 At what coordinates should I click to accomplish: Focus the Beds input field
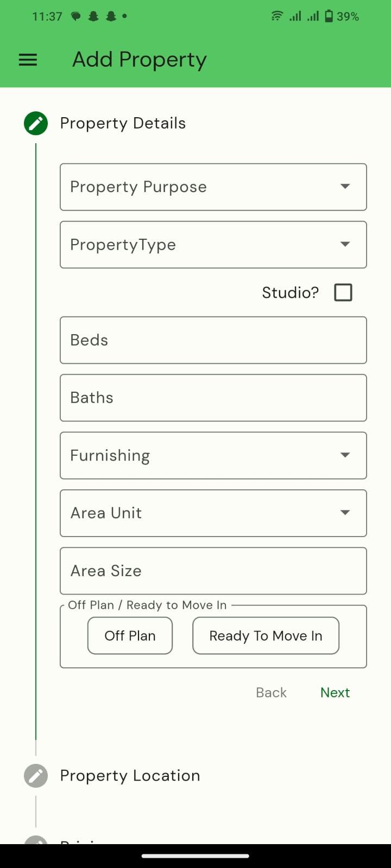click(x=213, y=340)
